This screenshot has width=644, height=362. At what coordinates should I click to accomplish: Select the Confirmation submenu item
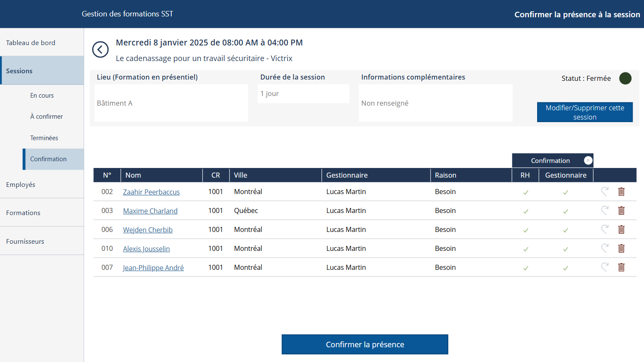(53, 159)
